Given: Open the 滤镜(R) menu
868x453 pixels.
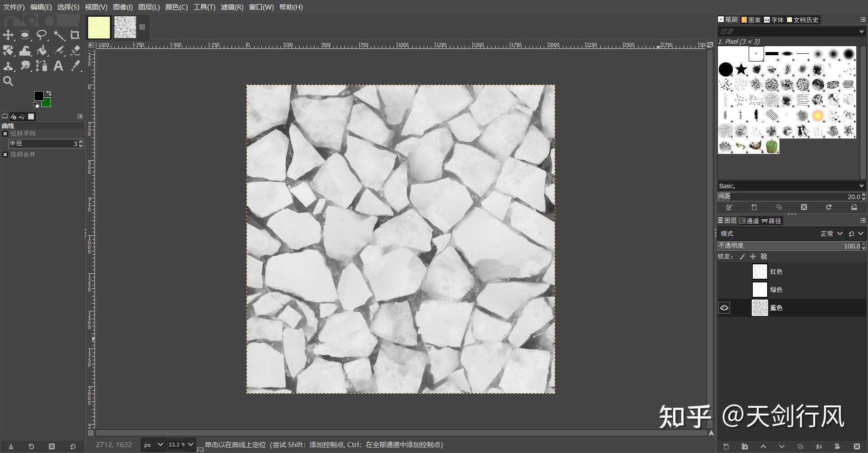Looking at the screenshot, I should click(232, 7).
